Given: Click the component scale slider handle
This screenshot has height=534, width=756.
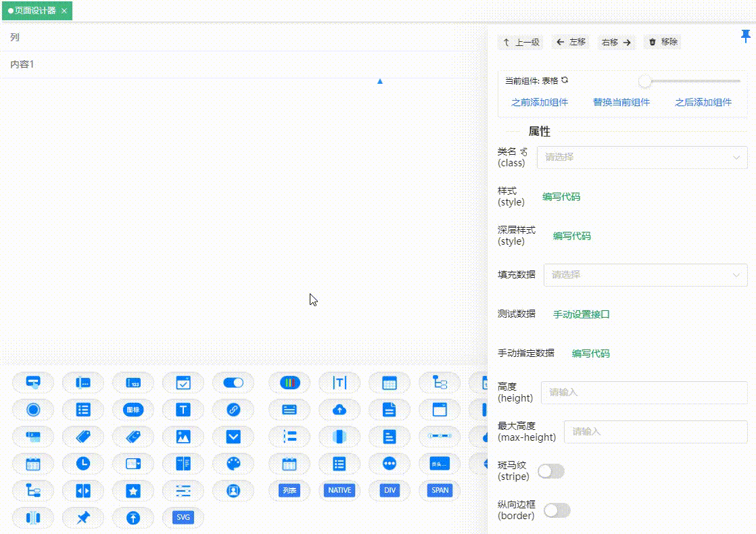Looking at the screenshot, I should (645, 80).
